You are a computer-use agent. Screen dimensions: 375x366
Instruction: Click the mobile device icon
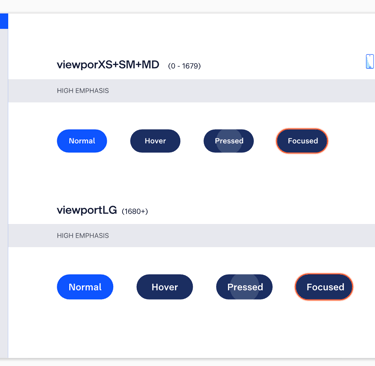pyautogui.click(x=370, y=61)
